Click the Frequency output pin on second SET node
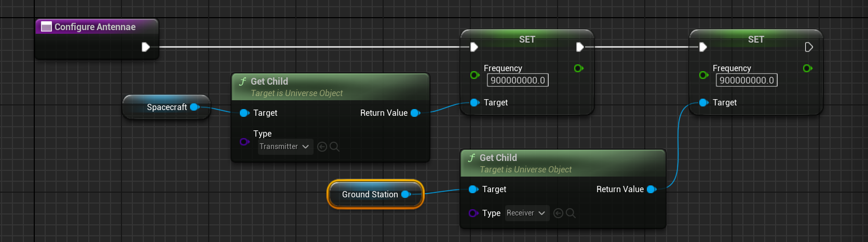 [807, 68]
